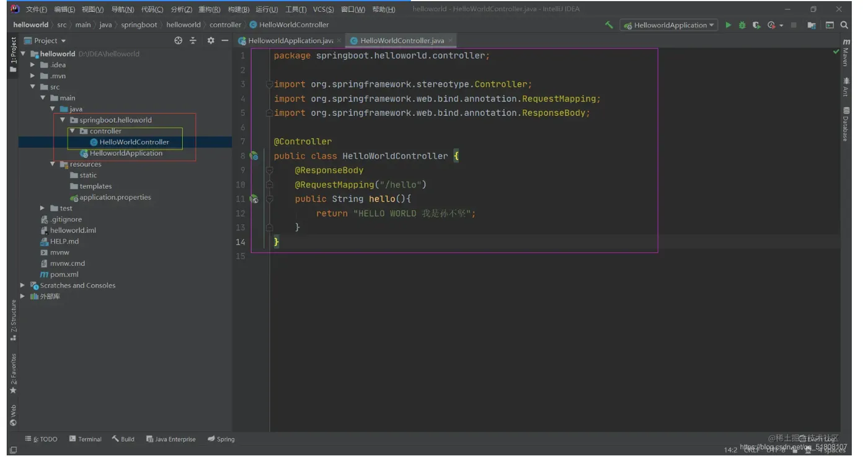Expand 外部库 external libraries node
Image resolution: width=868 pixels, height=461 pixels.
[x=23, y=297]
